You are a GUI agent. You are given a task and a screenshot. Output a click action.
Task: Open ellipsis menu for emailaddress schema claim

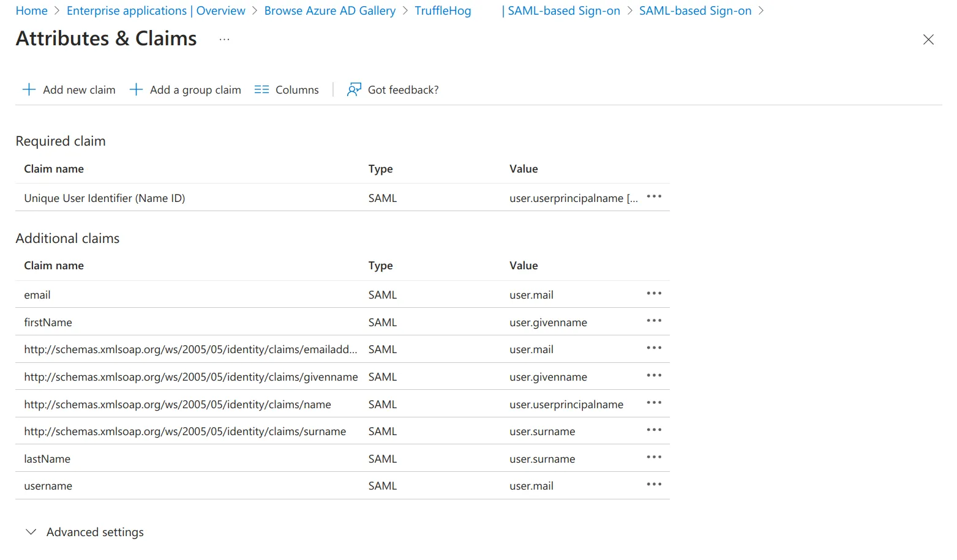tap(654, 348)
